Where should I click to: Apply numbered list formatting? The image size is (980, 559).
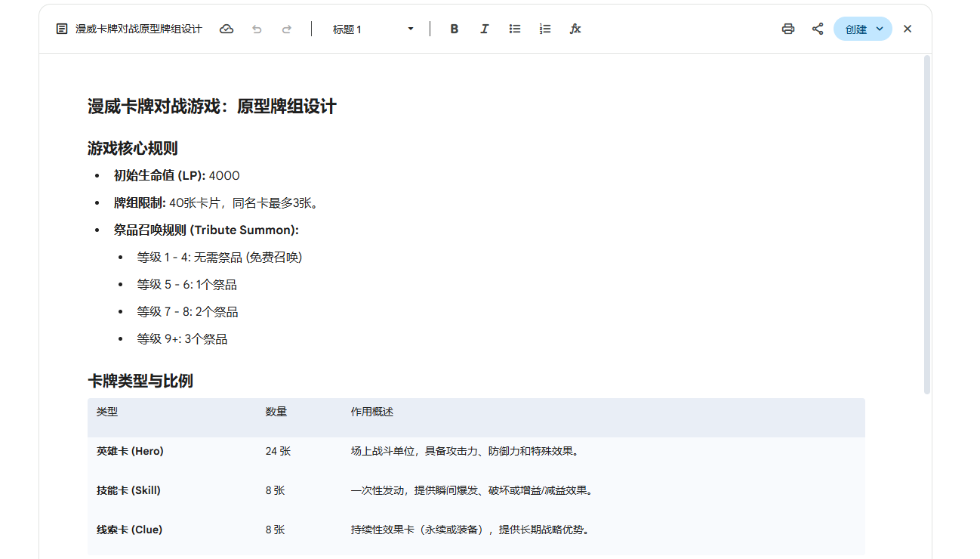(545, 29)
